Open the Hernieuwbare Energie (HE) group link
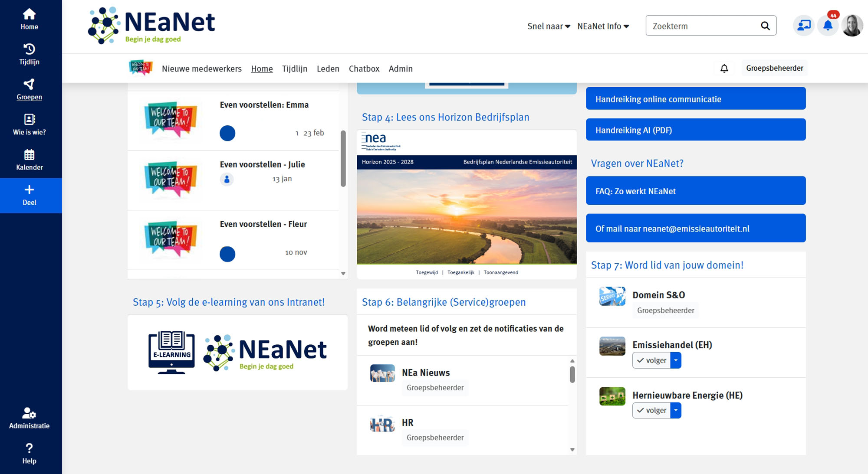This screenshot has width=868, height=474. pos(687,396)
